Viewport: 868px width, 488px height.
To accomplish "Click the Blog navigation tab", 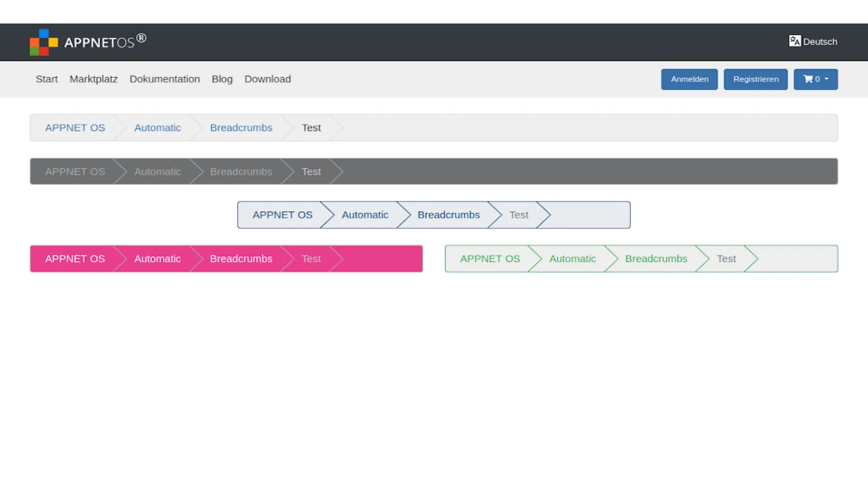I will 222,79.
